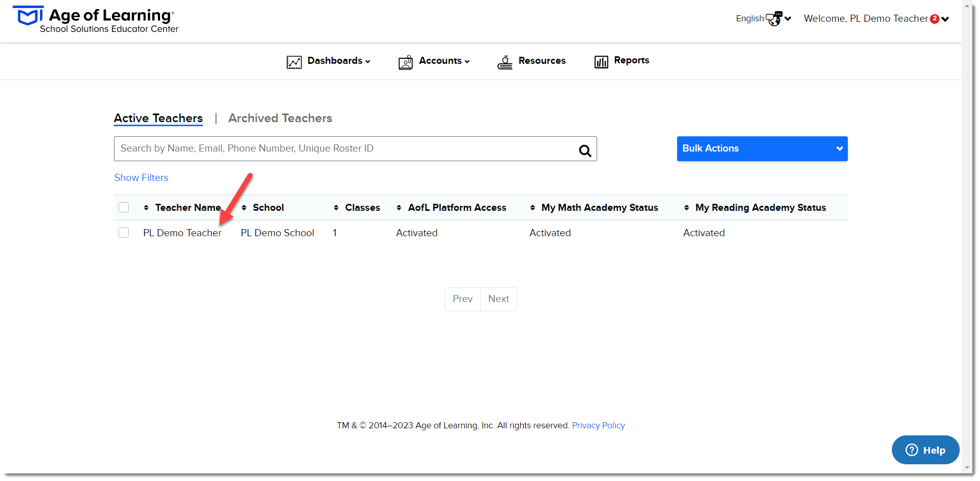Click the Classes column header
980x481 pixels.
coord(363,207)
